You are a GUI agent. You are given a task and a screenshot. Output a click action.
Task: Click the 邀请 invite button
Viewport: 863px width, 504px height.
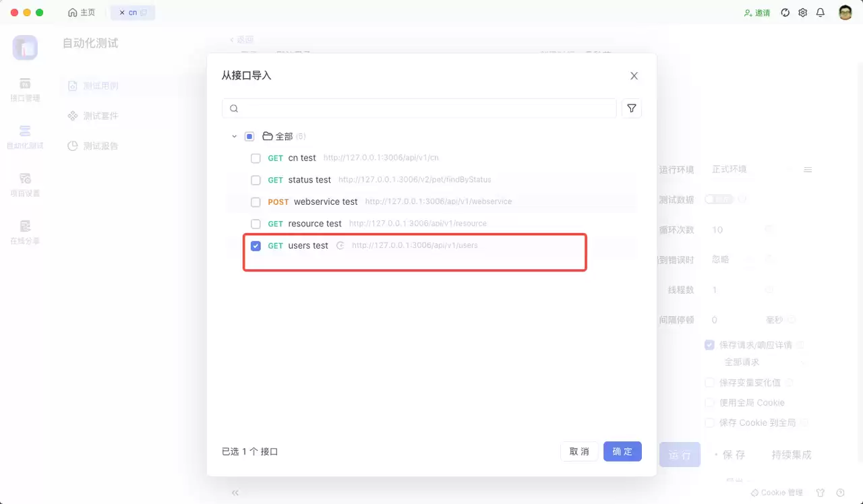757,13
